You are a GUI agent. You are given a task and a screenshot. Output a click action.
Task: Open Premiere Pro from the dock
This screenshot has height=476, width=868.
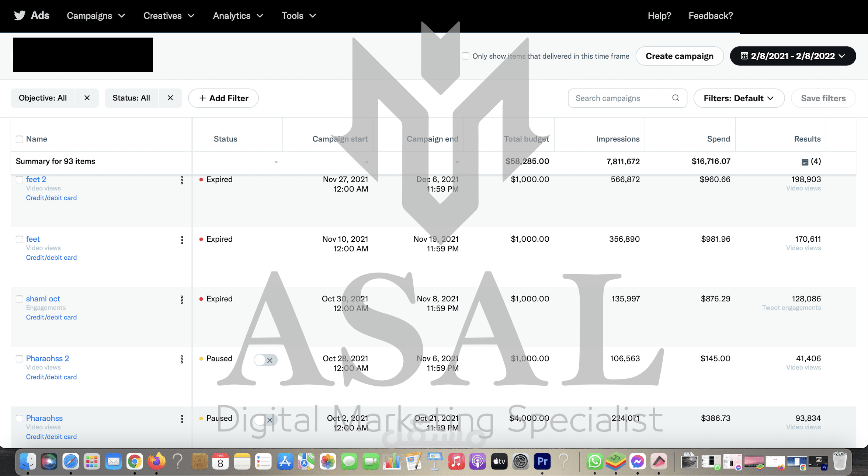[x=542, y=461]
